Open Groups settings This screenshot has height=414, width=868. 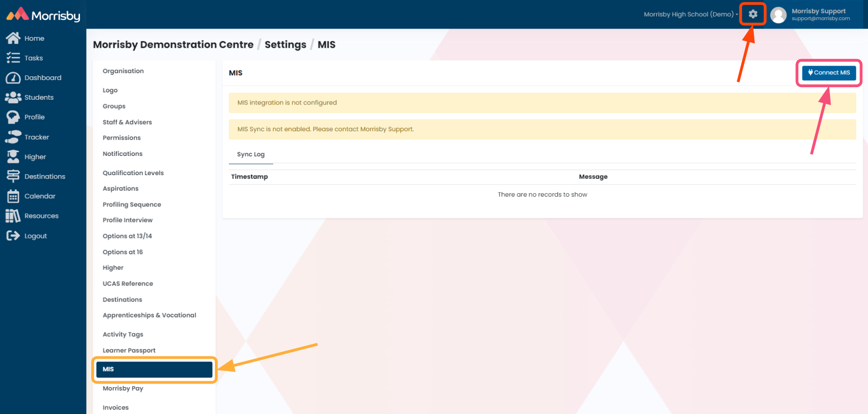(x=114, y=106)
